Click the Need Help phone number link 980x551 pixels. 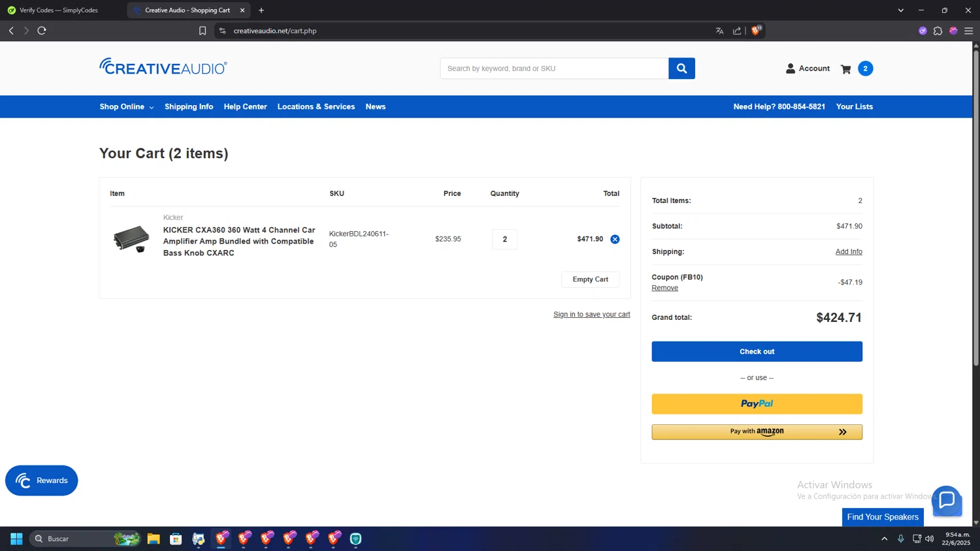(x=779, y=107)
